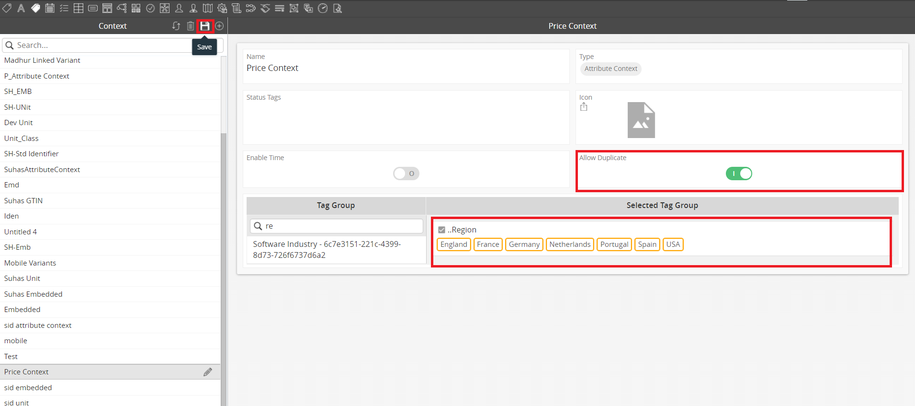Select the Software Industry tag group entry
Image resolution: width=915 pixels, height=406 pixels.
336,249
